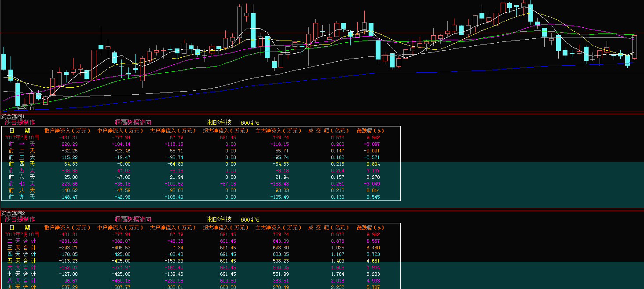Click the value 0.130 in 前九天 row

click(337, 197)
